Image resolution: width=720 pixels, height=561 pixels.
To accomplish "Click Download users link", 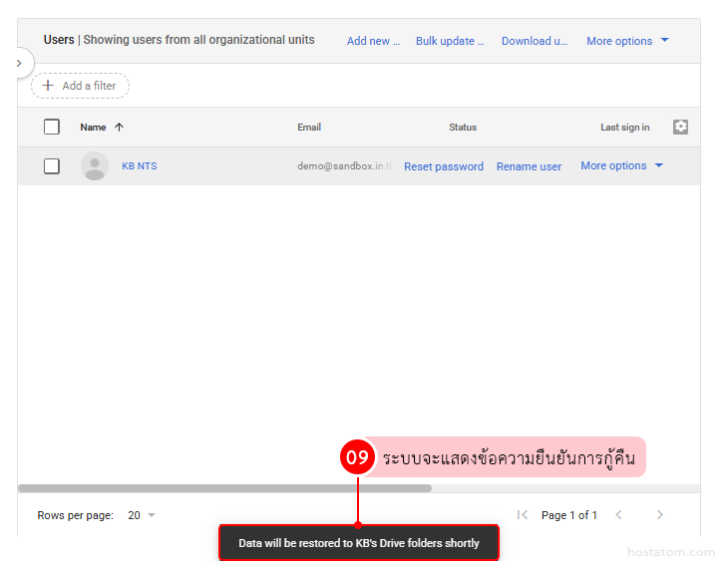I will tap(534, 41).
